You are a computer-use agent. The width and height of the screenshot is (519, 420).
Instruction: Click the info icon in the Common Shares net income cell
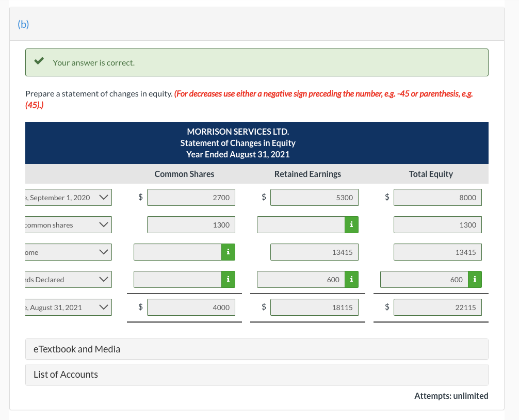pos(229,252)
